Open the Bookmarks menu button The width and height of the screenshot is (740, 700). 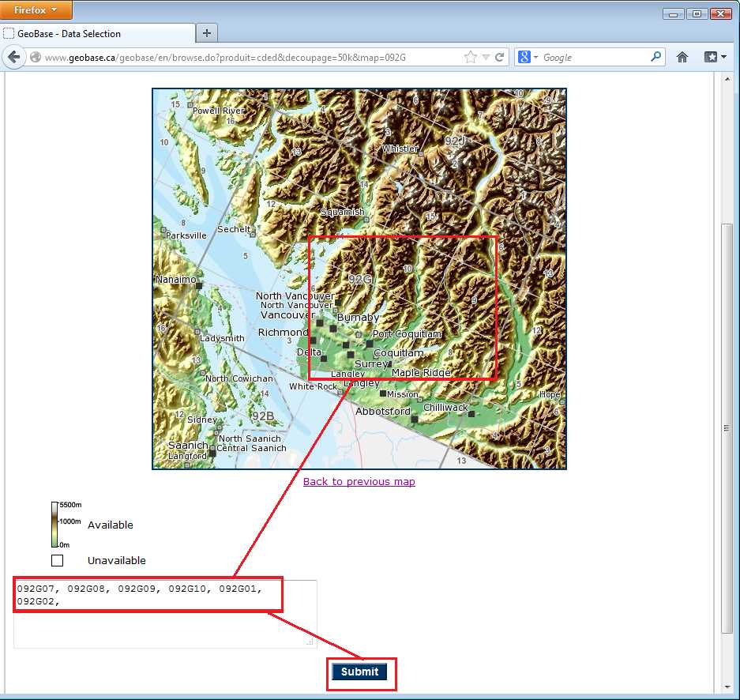pyautogui.click(x=714, y=58)
